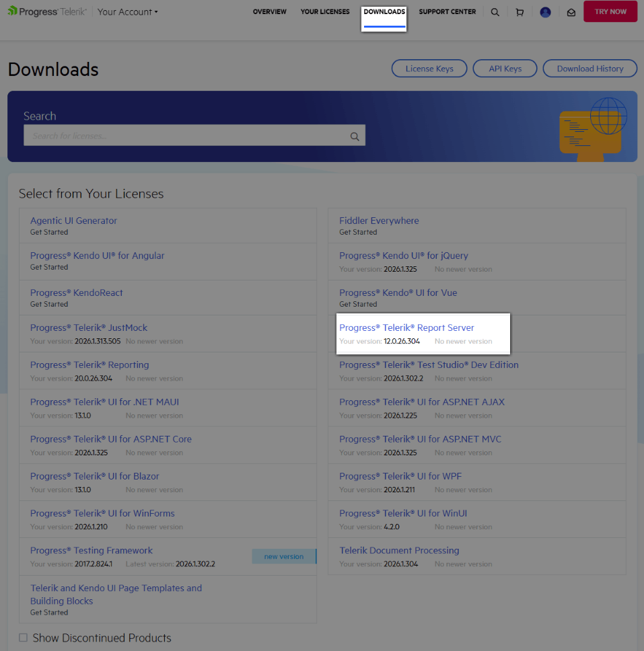
Task: Enable Show Discontinued Products
Action: pos(22,637)
